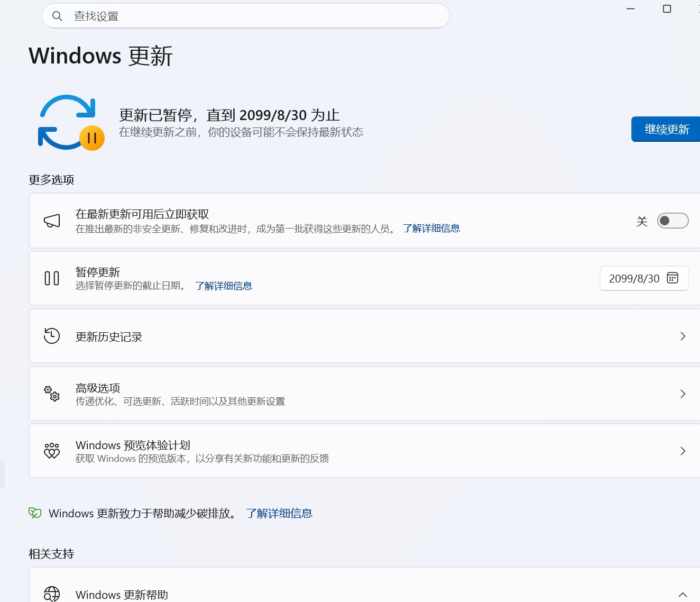Screen dimensions: 700x602
Task: Open the pause date picker 2099/8/30
Action: [x=644, y=278]
